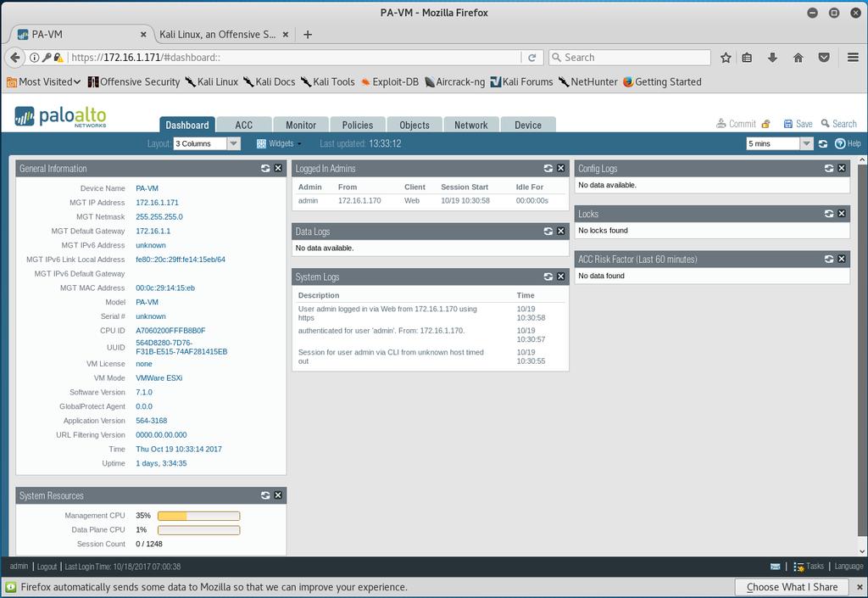Screen dimensions: 868x598
Task: Refresh the General Information widget
Action: tap(265, 168)
